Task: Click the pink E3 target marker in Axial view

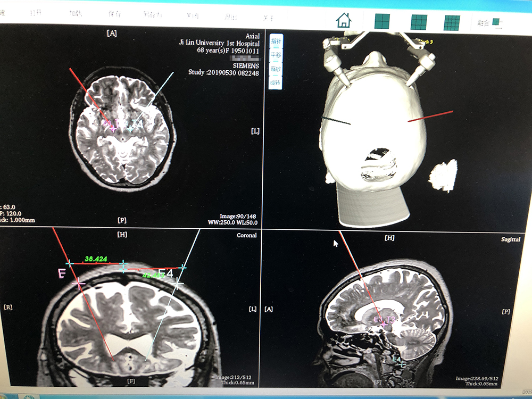Action: tap(112, 128)
